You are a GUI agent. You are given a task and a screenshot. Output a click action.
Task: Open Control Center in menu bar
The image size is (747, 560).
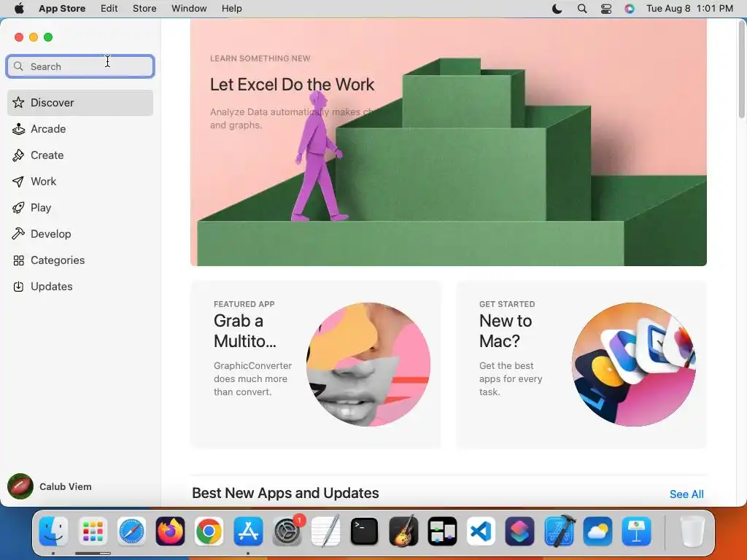pyautogui.click(x=606, y=9)
